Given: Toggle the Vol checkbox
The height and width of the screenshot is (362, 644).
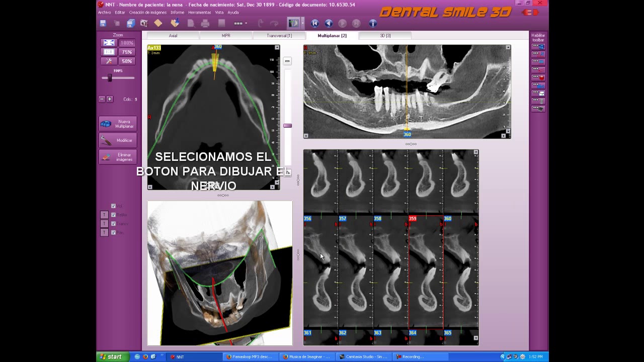Looking at the screenshot, I should 113,206.
